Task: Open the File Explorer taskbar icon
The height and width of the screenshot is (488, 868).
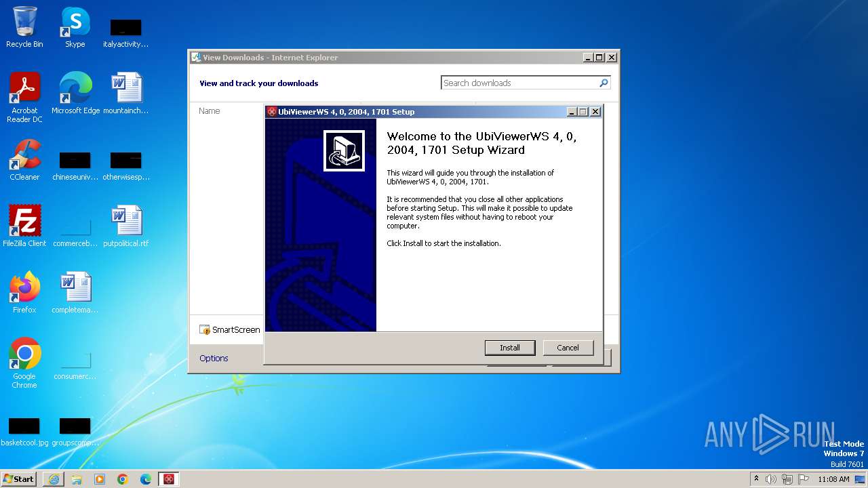Action: click(x=77, y=479)
